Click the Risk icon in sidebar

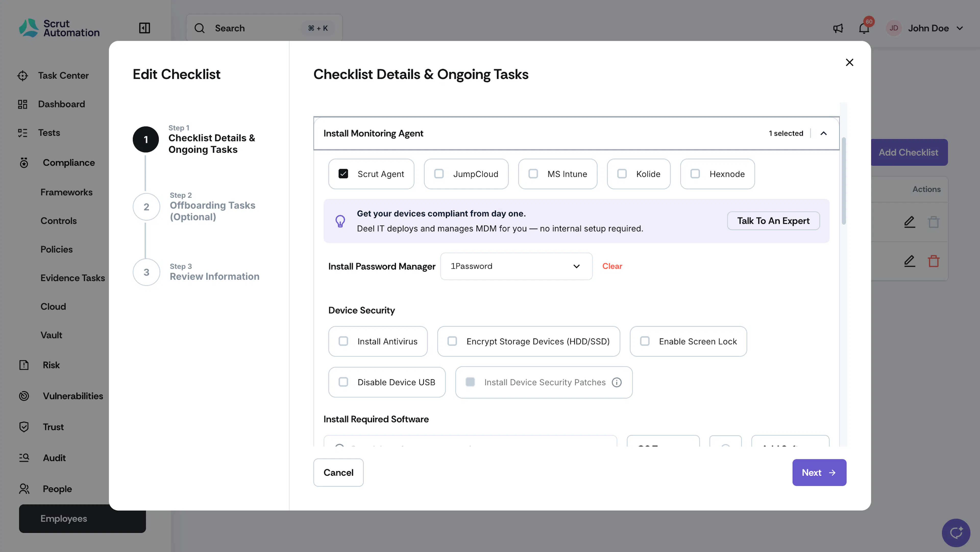point(23,365)
